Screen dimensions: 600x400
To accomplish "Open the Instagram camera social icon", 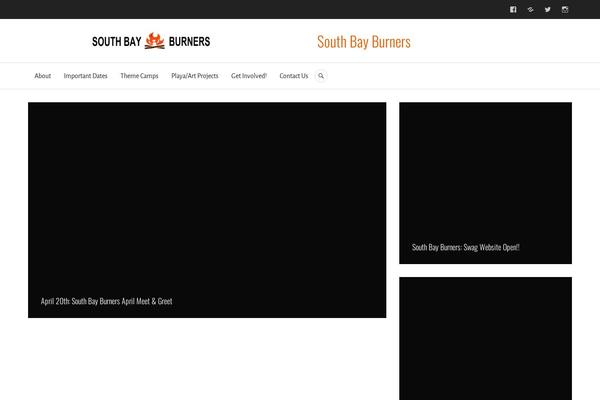I will (x=565, y=10).
